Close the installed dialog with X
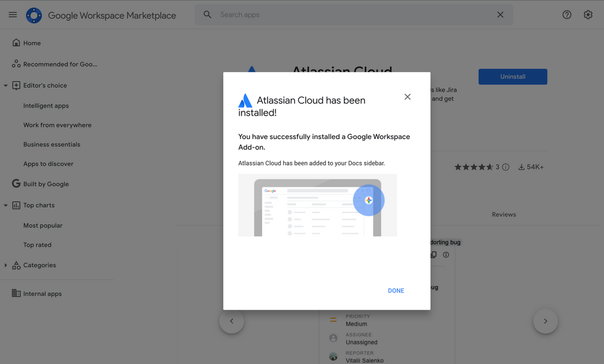 point(407,97)
